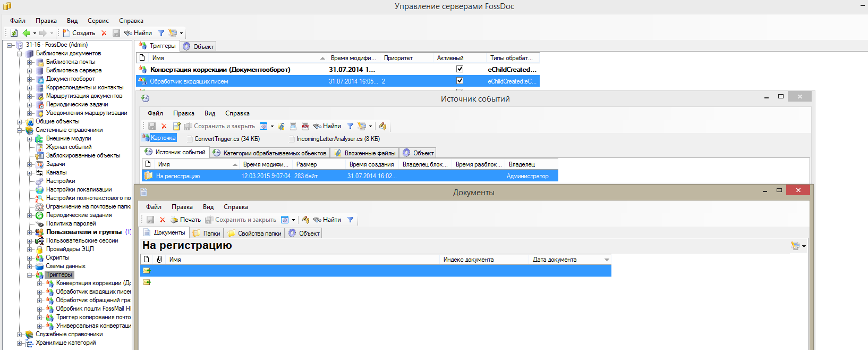Open the Категории обрабатываемых объектов tab
This screenshot has width=868, height=350.
pyautogui.click(x=270, y=153)
